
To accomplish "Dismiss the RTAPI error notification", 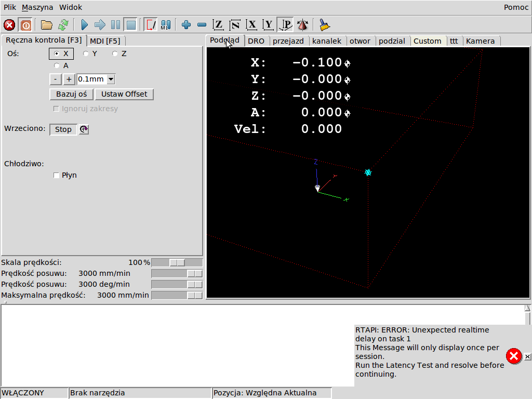I will click(x=527, y=356).
